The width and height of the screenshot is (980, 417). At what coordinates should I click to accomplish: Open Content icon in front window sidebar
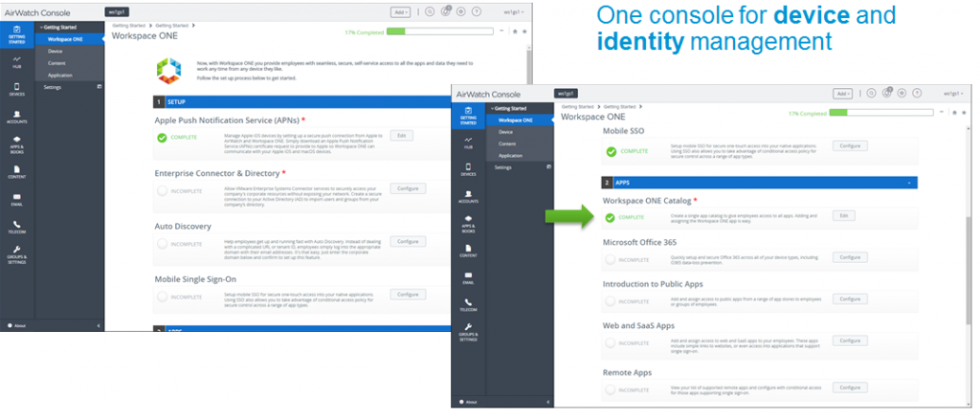468,251
